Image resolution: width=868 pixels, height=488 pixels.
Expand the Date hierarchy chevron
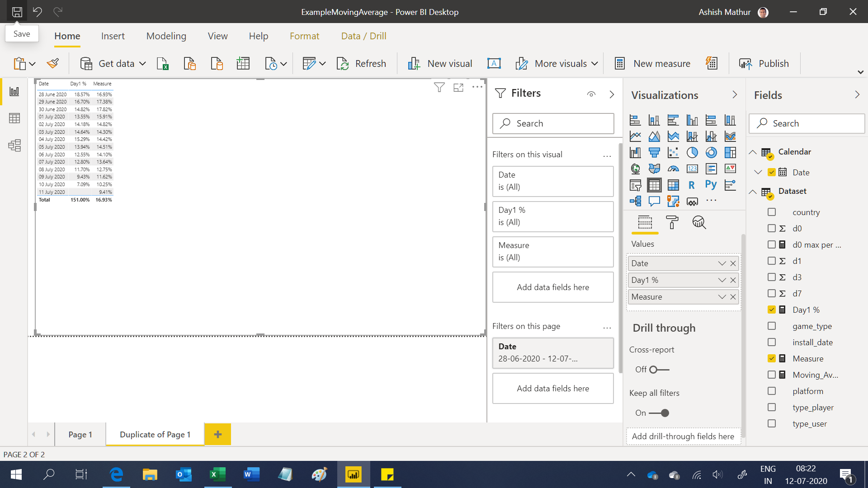tap(758, 172)
